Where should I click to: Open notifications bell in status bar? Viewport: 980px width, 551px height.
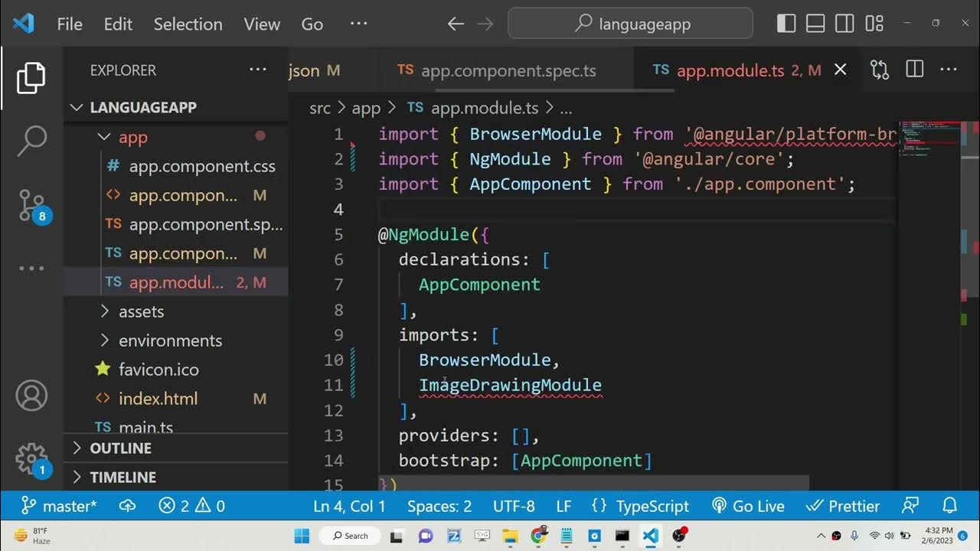point(949,506)
